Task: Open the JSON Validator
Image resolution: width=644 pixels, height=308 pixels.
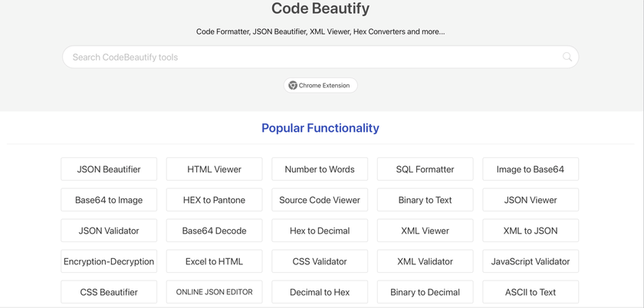Action: tap(109, 231)
